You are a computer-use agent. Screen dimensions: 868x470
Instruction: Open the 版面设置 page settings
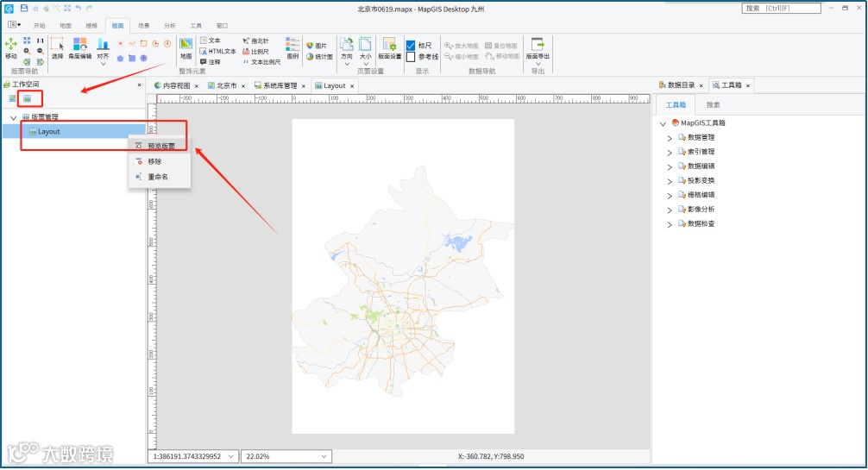coord(389,48)
